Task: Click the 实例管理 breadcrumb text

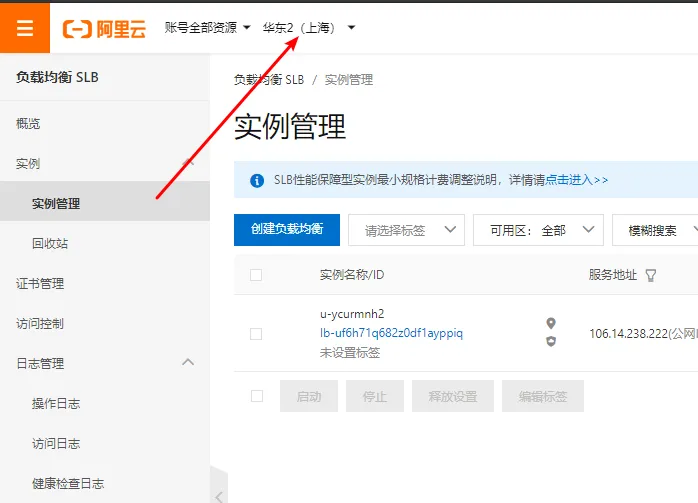Action: coord(349,80)
